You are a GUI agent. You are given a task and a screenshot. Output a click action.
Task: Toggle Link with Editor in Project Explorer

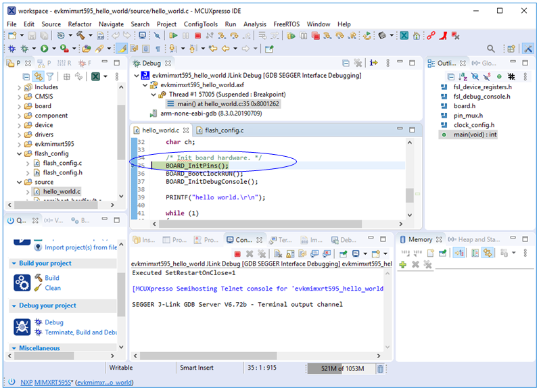click(39, 76)
